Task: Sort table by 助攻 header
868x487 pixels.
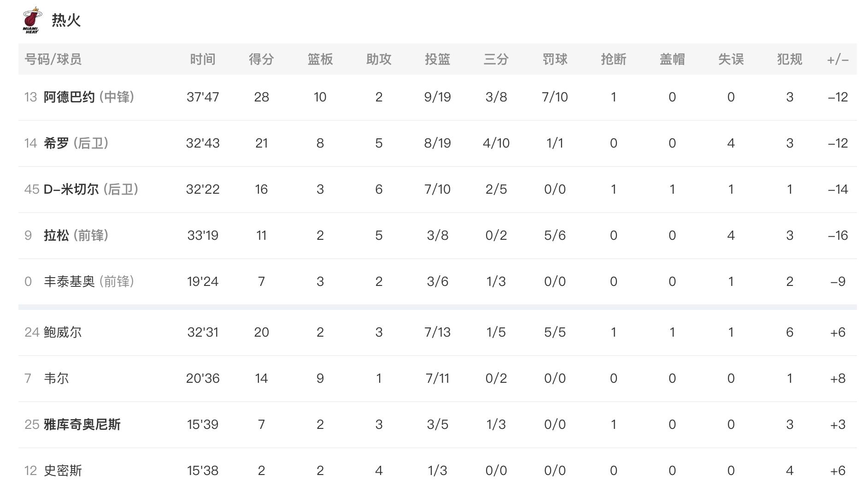Action: click(x=379, y=59)
